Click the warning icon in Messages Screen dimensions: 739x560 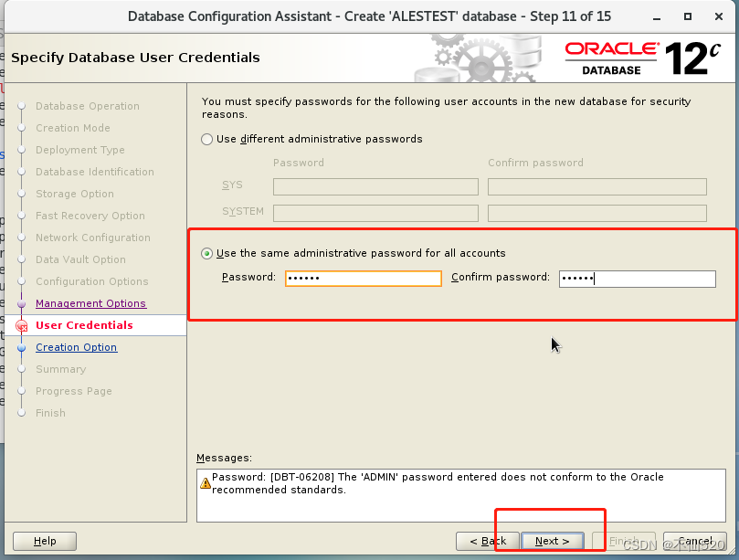[205, 483]
